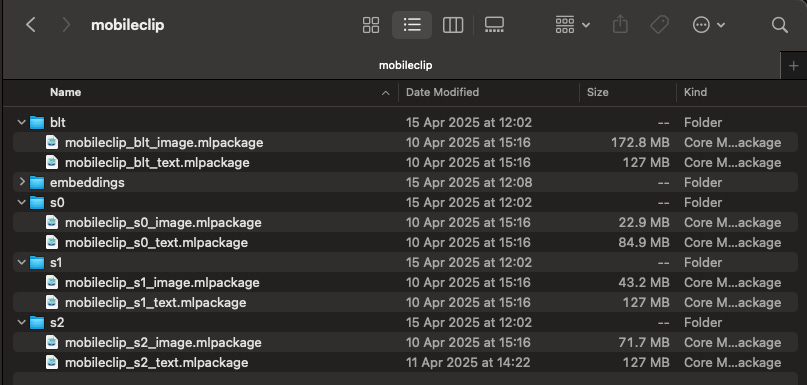Go forward with the right chevron

pyautogui.click(x=66, y=25)
